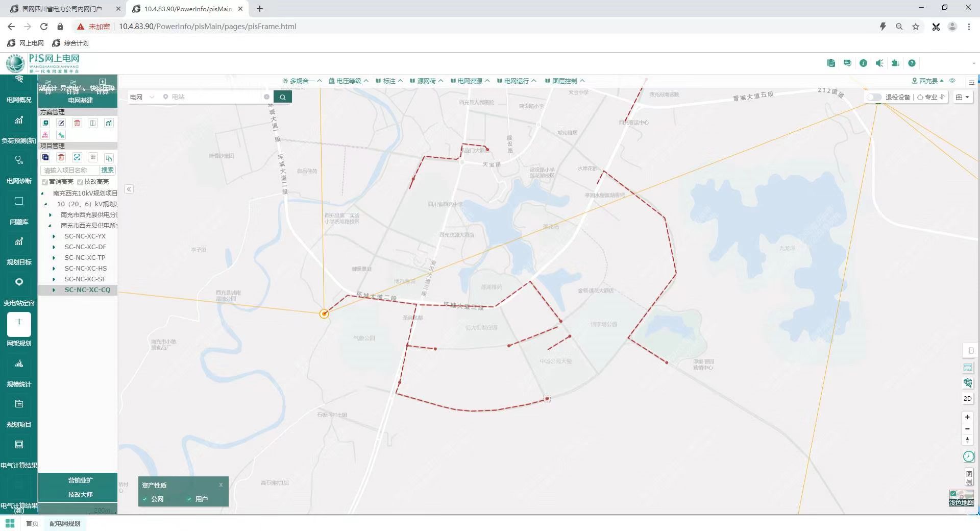
Task: Click the document icon in header toolbar
Action: 831,63
